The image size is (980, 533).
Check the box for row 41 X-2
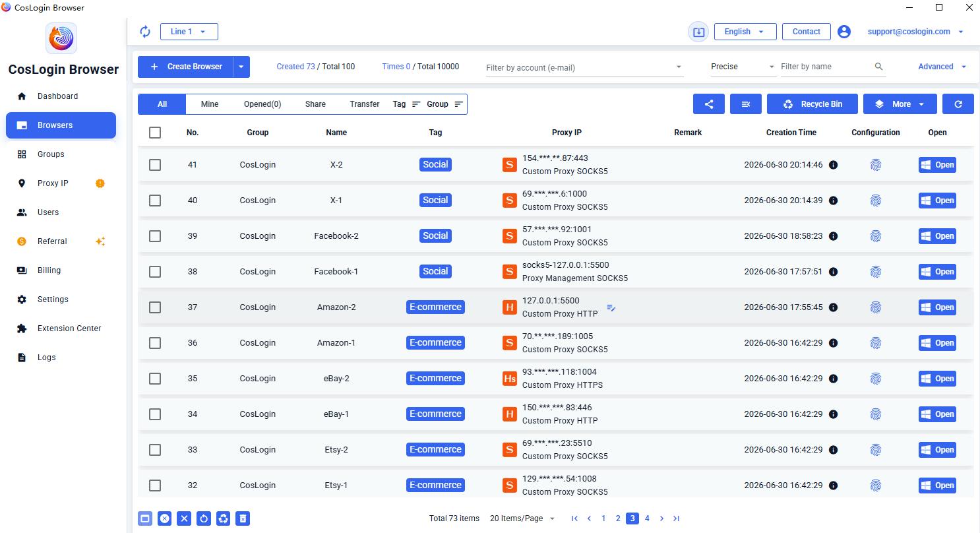(x=155, y=165)
